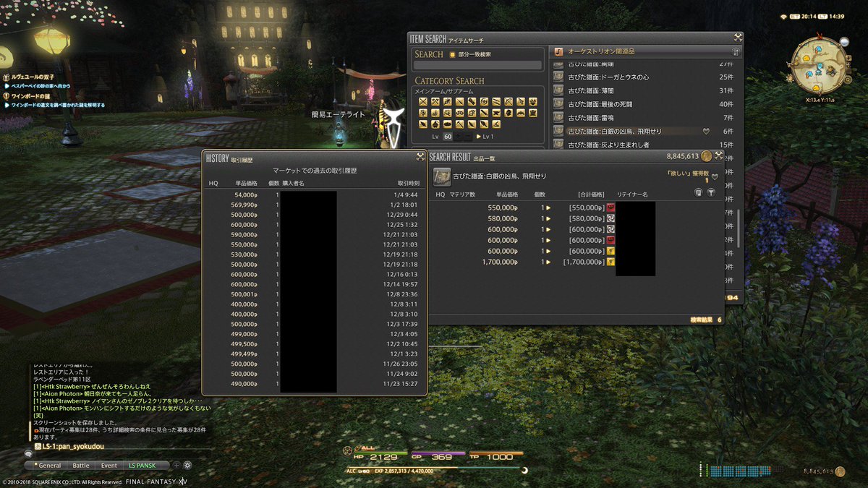The image size is (868, 488).
Task: Switch to the Event chat tab
Action: [x=109, y=466]
